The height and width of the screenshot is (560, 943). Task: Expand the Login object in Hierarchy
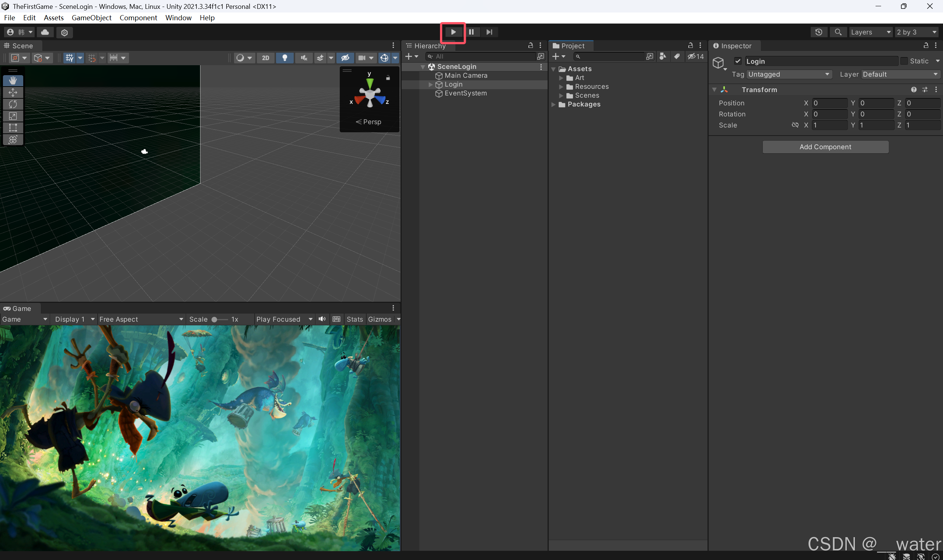pyautogui.click(x=430, y=84)
